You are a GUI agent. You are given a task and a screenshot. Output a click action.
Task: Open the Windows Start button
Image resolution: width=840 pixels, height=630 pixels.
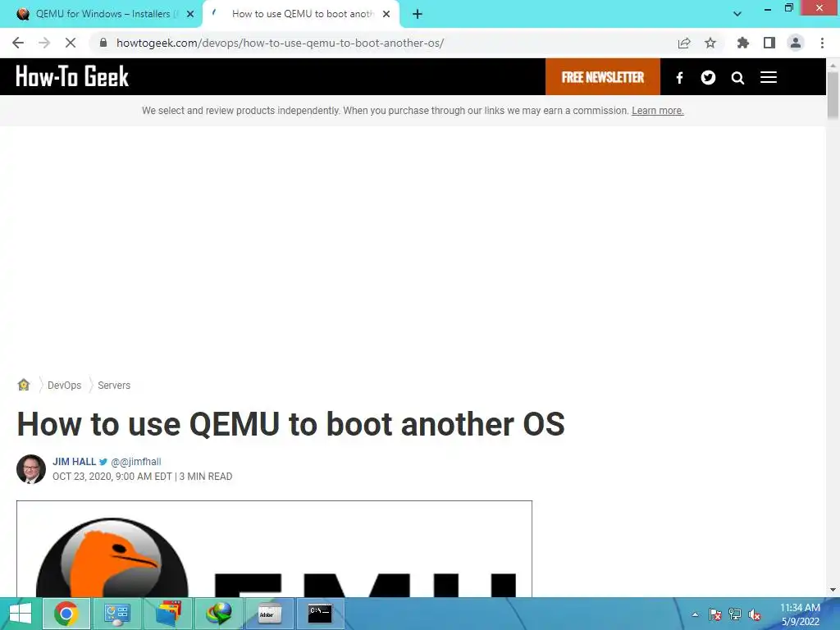coord(20,614)
